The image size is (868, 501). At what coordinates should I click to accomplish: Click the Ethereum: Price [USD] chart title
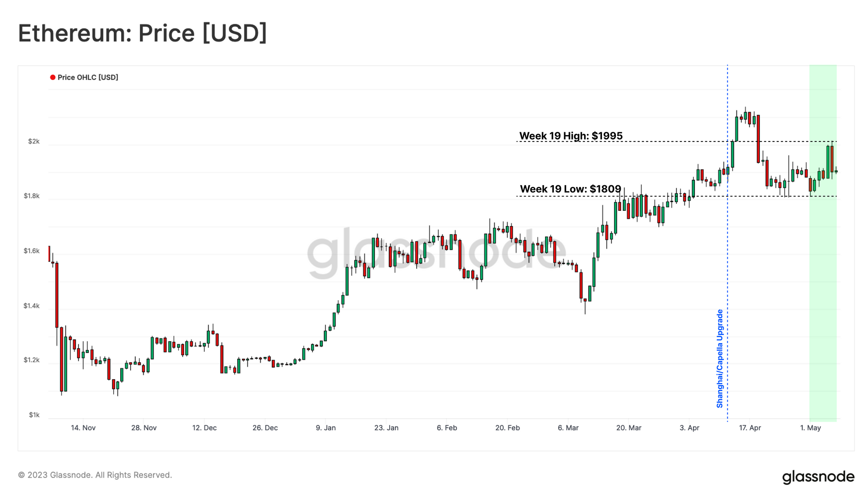[142, 33]
